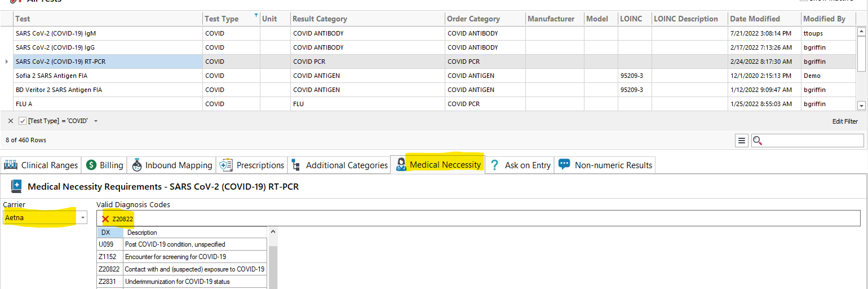Viewport: 868px width, 289px height.
Task: Click the diagnosis code list scrollbar thumb
Action: pos(273,267)
